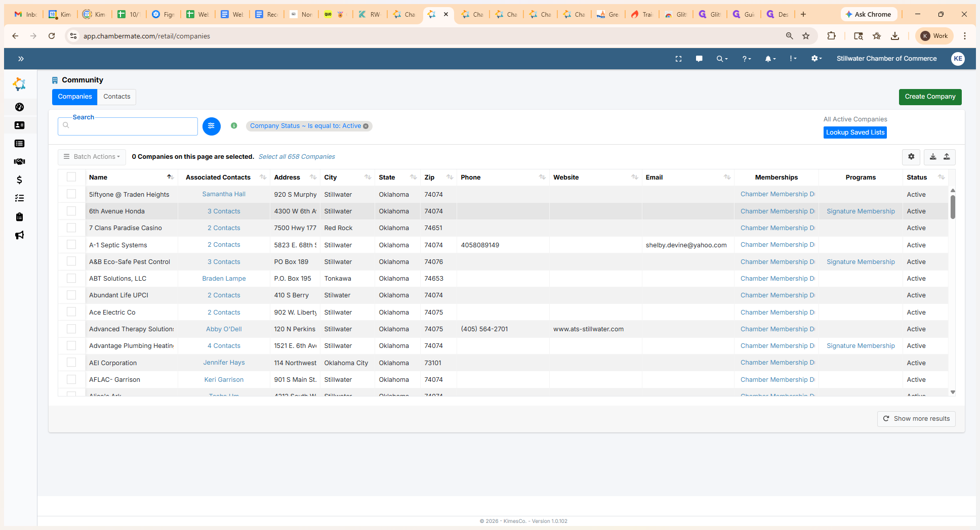980x530 pixels.
Task: Expand the Batch Actions dropdown
Action: click(x=92, y=157)
